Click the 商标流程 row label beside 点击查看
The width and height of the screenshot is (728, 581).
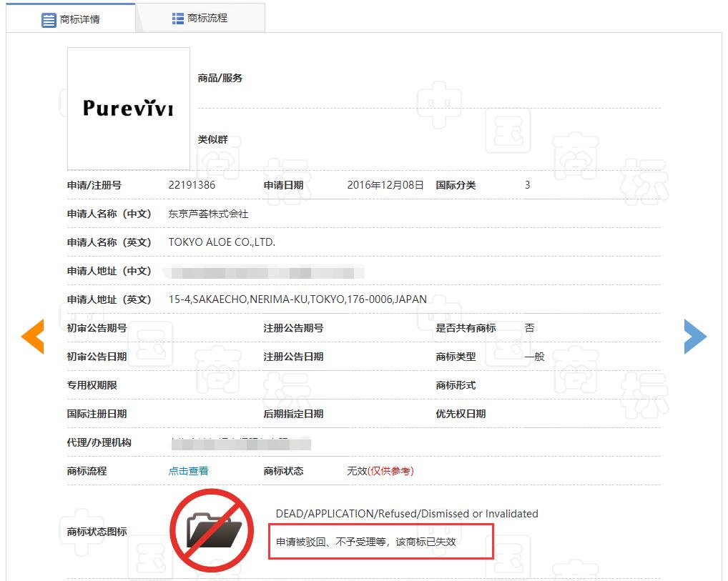pos(87,471)
